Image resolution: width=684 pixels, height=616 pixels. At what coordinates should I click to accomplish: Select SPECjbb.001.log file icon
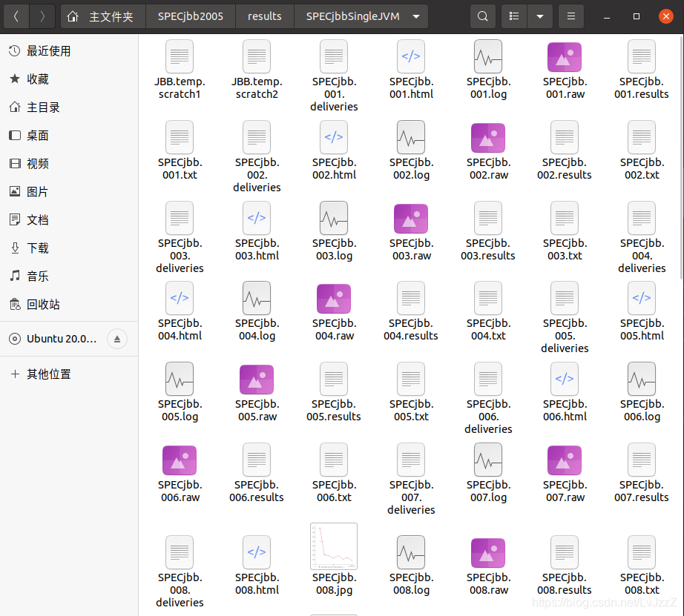click(488, 56)
